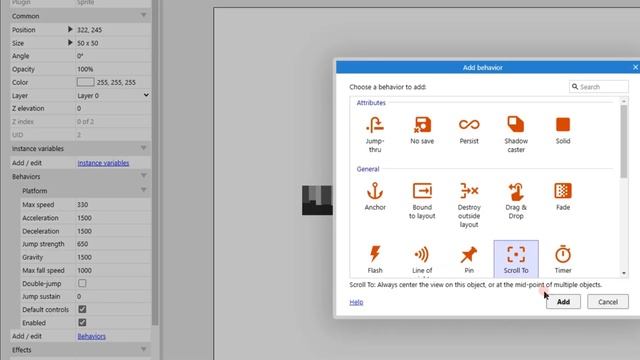This screenshot has height=360, width=640.
Task: Select the sprite object in the layout
Action: (317, 200)
